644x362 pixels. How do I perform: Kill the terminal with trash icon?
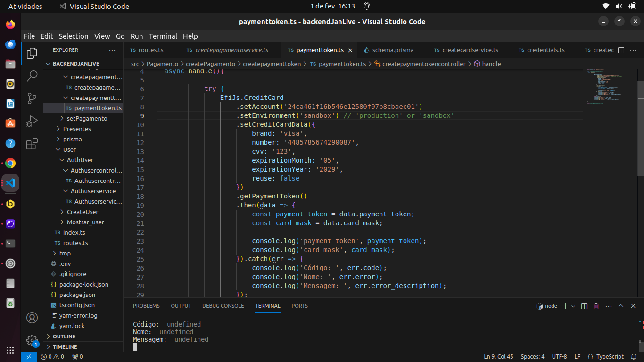[x=596, y=306]
